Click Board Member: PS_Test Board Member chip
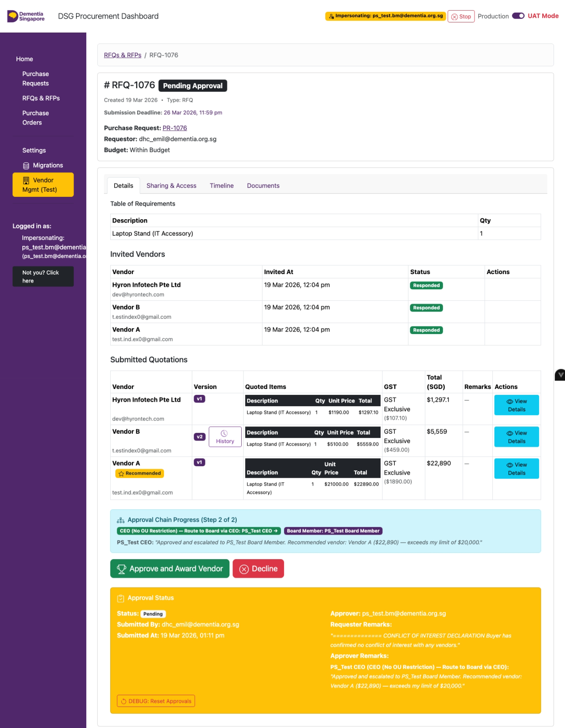Screen dimensions: 565x728 point(333,531)
